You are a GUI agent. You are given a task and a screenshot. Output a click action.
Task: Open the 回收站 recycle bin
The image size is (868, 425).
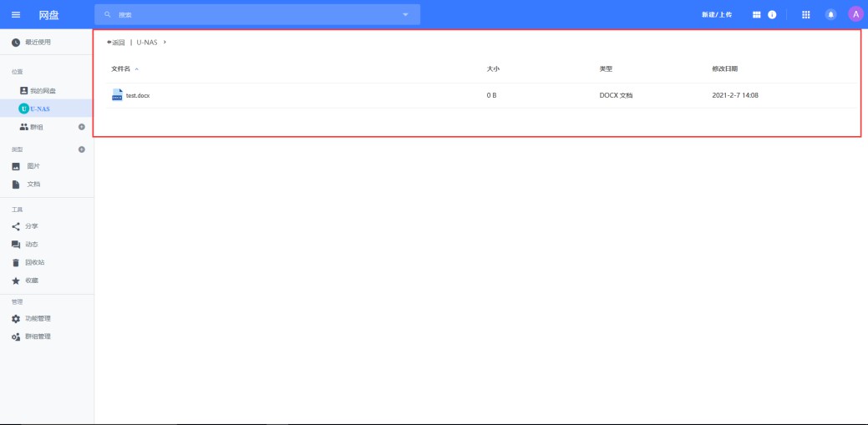coord(34,262)
